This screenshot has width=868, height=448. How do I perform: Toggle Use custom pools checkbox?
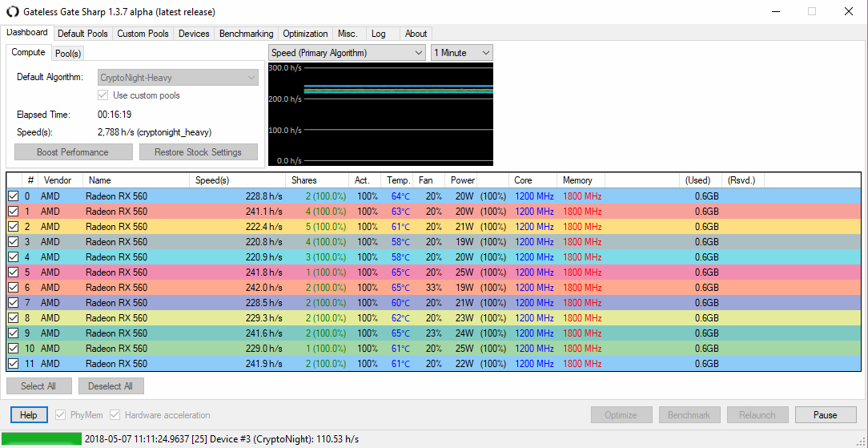tap(102, 95)
